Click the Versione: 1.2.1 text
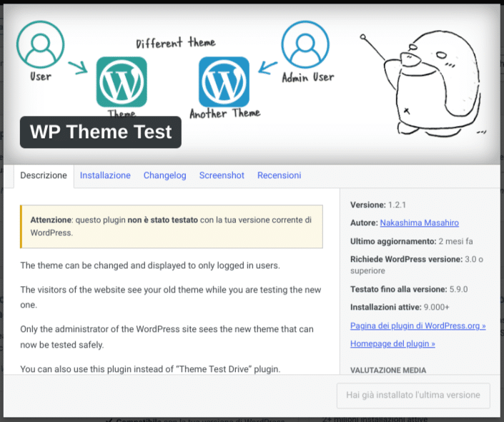The width and height of the screenshot is (504, 422). tap(378, 205)
